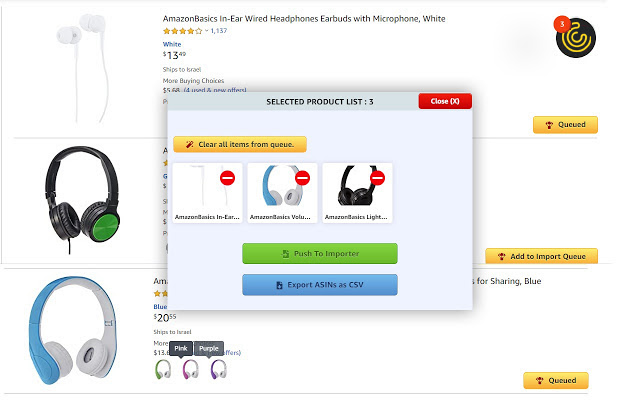640x400 pixels.
Task: Toggle Queued button on white earbuds listing
Action: 565,125
